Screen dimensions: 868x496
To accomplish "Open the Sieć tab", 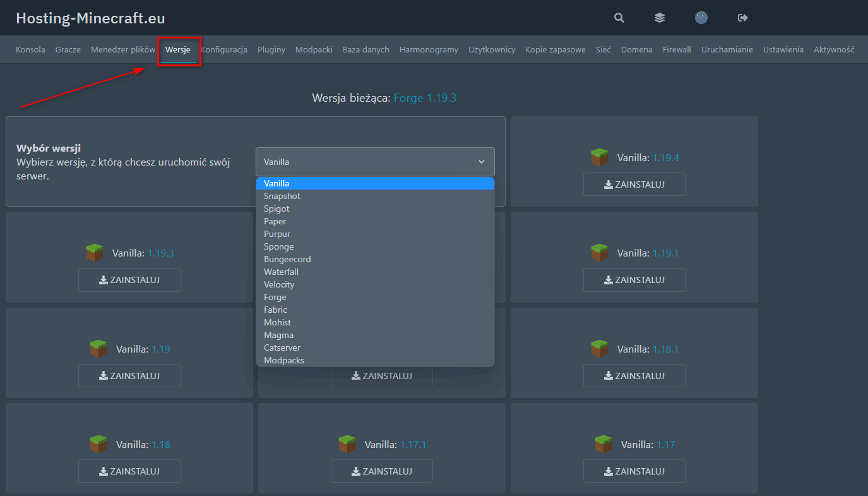I will pyautogui.click(x=603, y=49).
